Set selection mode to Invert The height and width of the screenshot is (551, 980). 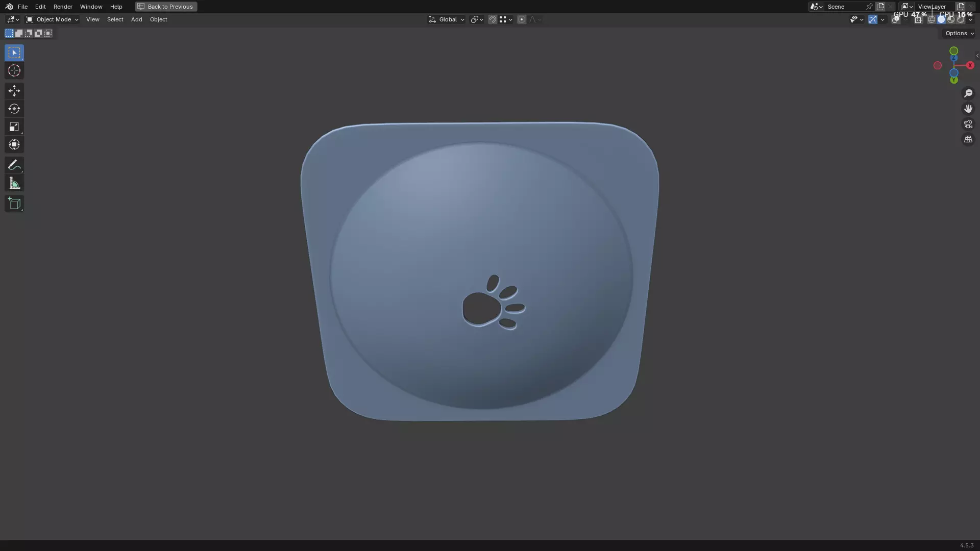tap(38, 33)
